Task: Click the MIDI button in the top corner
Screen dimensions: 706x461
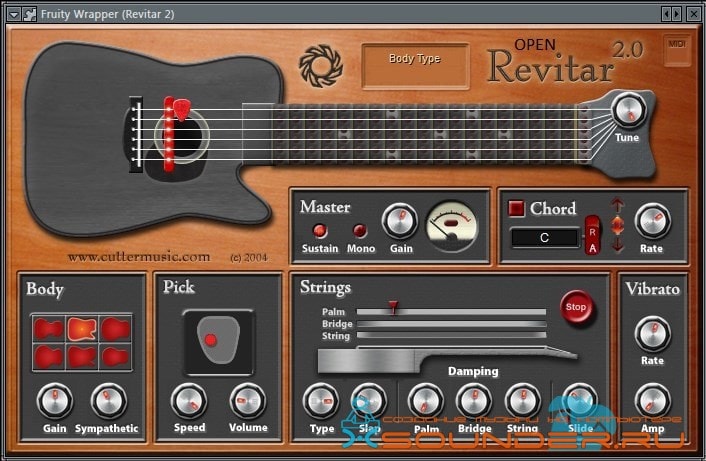Action: (677, 50)
